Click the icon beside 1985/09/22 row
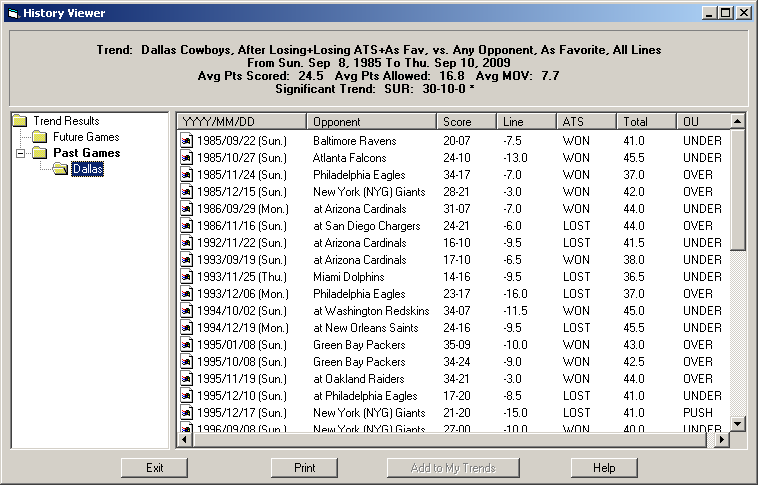The height and width of the screenshot is (485, 758). 187,141
